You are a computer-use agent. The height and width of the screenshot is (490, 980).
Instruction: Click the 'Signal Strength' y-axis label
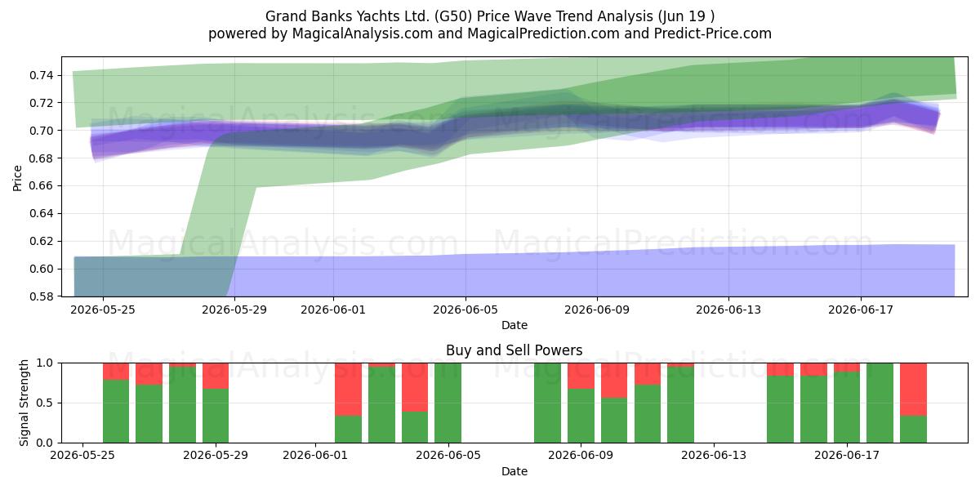pos(24,403)
